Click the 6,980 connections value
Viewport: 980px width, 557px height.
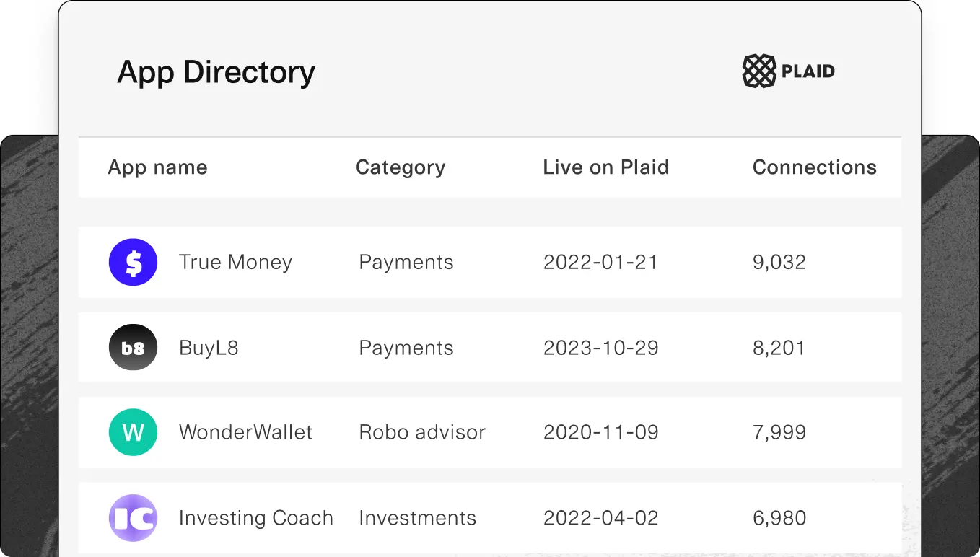click(x=779, y=518)
